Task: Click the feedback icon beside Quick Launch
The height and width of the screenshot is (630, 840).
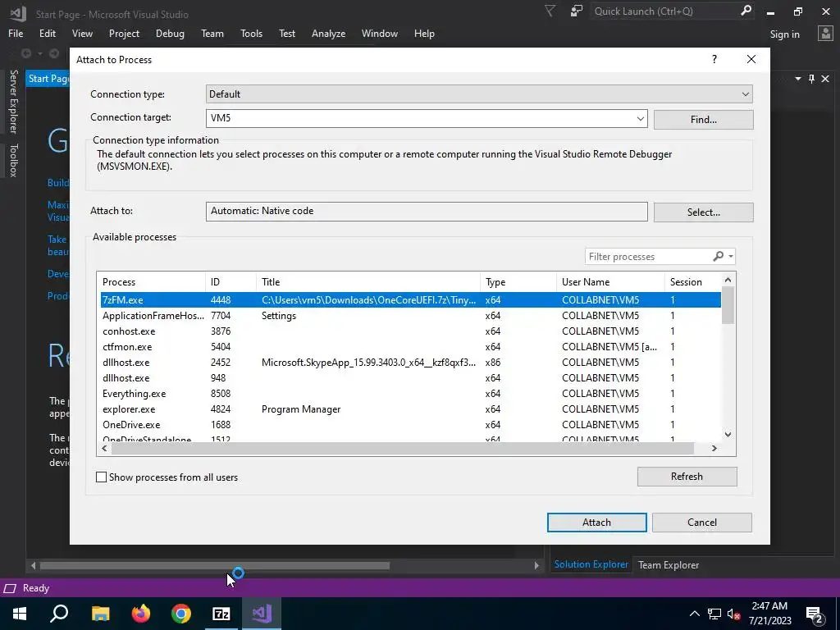Action: [x=577, y=11]
